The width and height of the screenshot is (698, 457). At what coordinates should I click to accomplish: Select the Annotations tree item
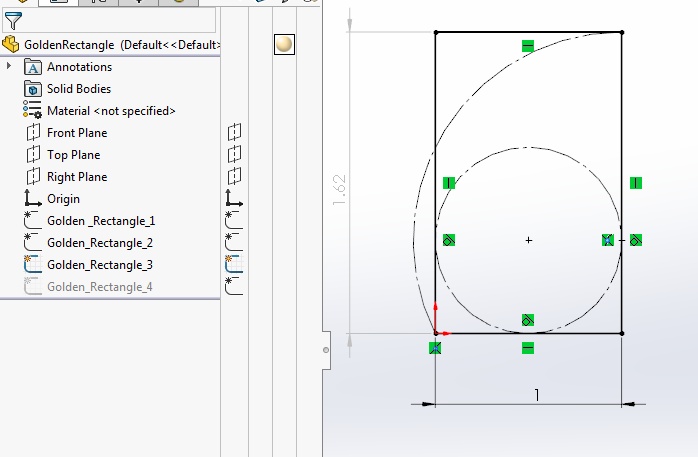pos(79,67)
